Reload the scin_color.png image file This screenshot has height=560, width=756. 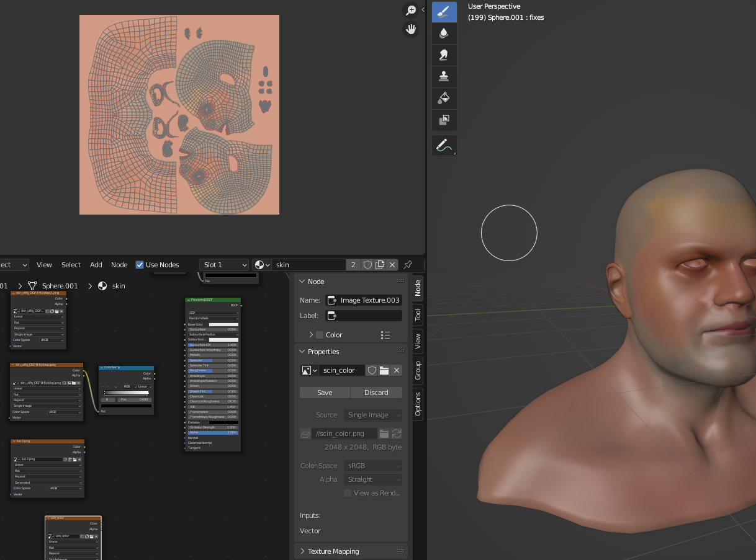pyautogui.click(x=397, y=433)
